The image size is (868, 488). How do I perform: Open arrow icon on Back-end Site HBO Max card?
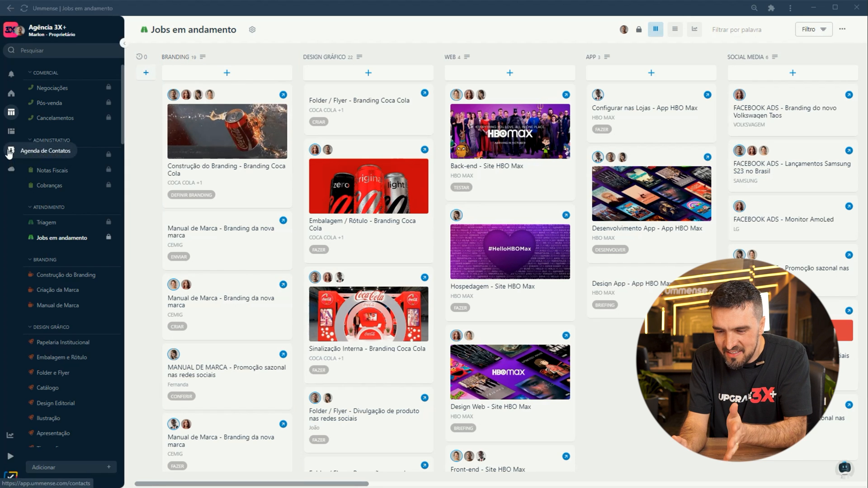point(566,95)
